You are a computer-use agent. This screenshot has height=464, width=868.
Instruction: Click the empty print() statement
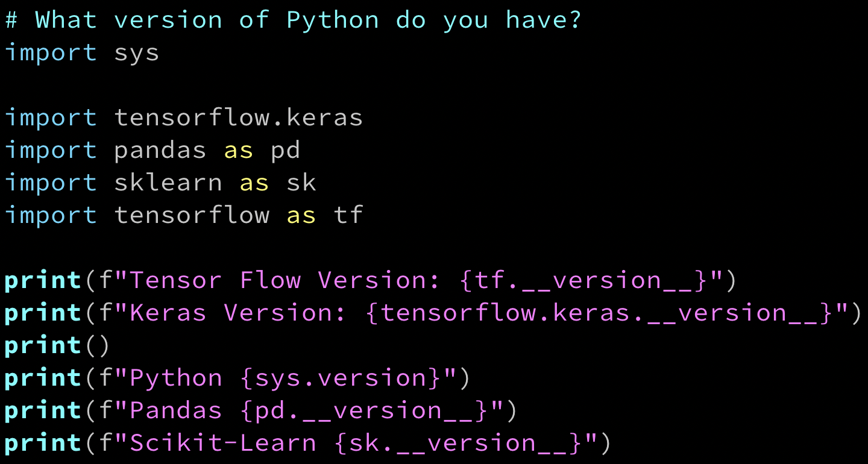[54, 345]
